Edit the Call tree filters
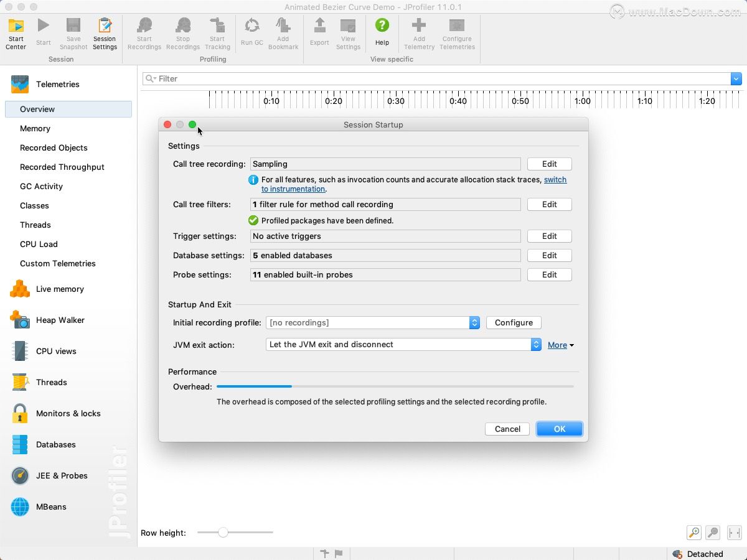The image size is (747, 560). 549,204
